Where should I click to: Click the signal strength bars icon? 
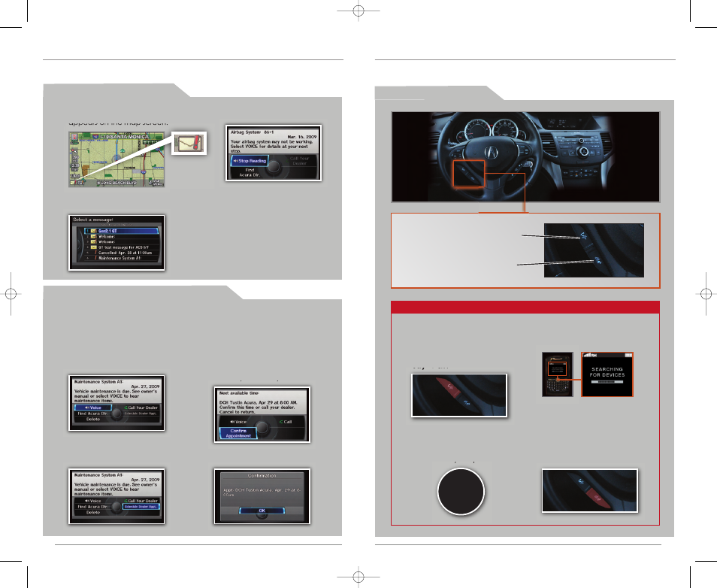pyautogui.click(x=588, y=355)
